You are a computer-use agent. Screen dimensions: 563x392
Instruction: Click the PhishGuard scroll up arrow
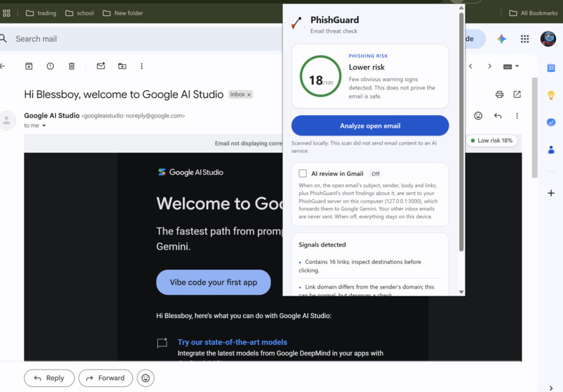click(x=462, y=8)
